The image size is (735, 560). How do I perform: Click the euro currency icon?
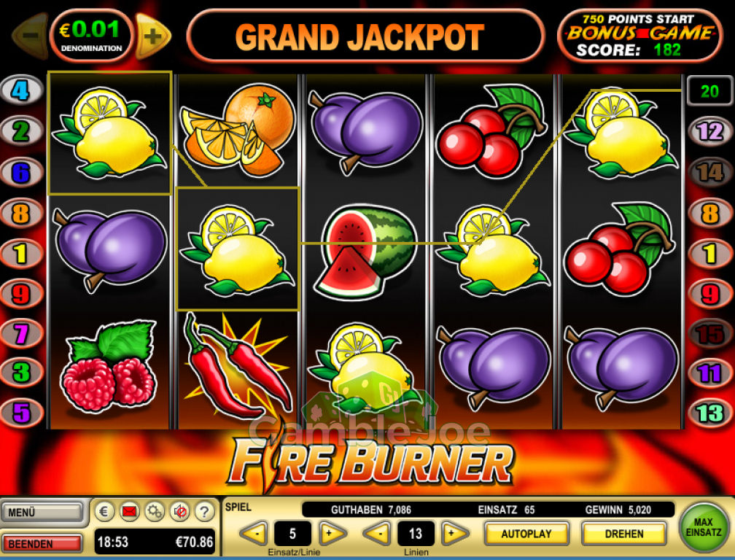[x=104, y=511]
